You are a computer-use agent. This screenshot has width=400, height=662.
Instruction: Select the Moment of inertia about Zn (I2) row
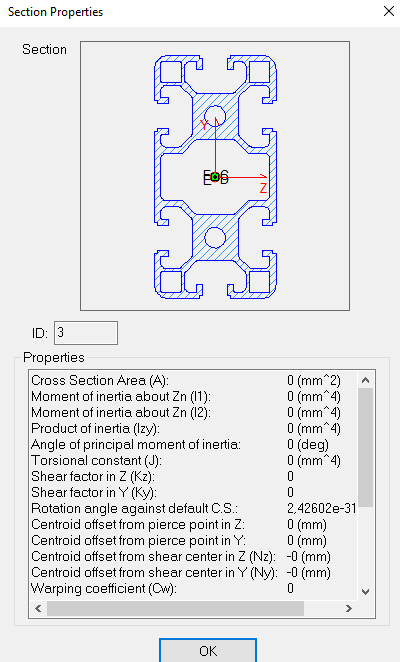[x=193, y=412]
